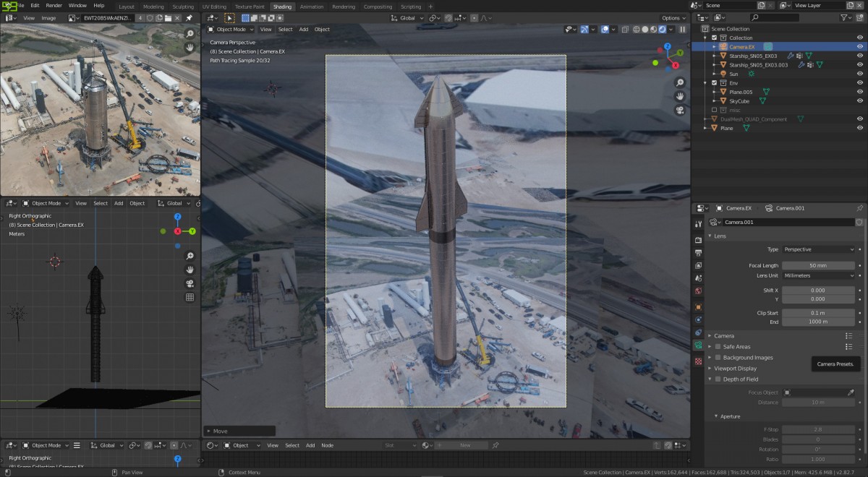Open the Output properties tab icon
The height and width of the screenshot is (477, 868).
[698, 253]
